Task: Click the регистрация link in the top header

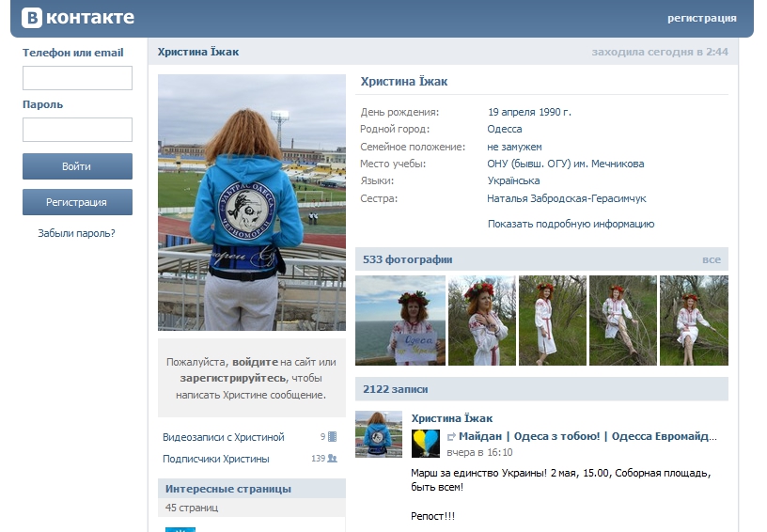Action: [701, 18]
